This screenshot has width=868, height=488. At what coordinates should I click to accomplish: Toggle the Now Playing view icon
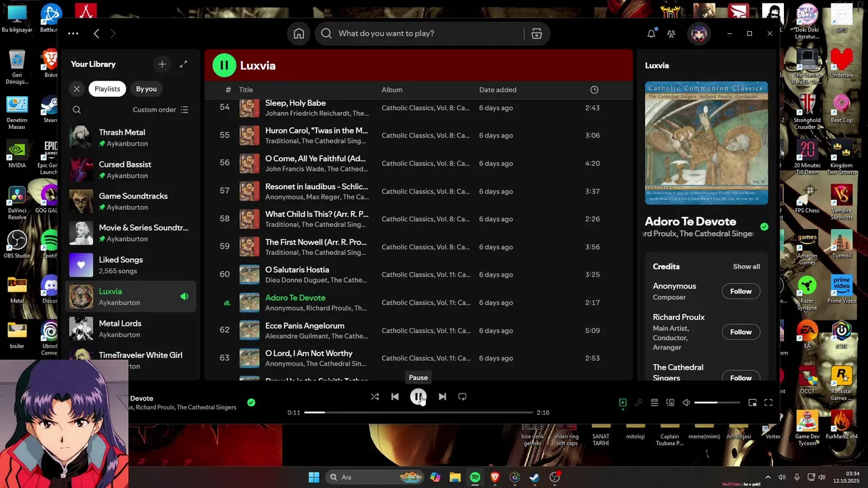(x=623, y=403)
